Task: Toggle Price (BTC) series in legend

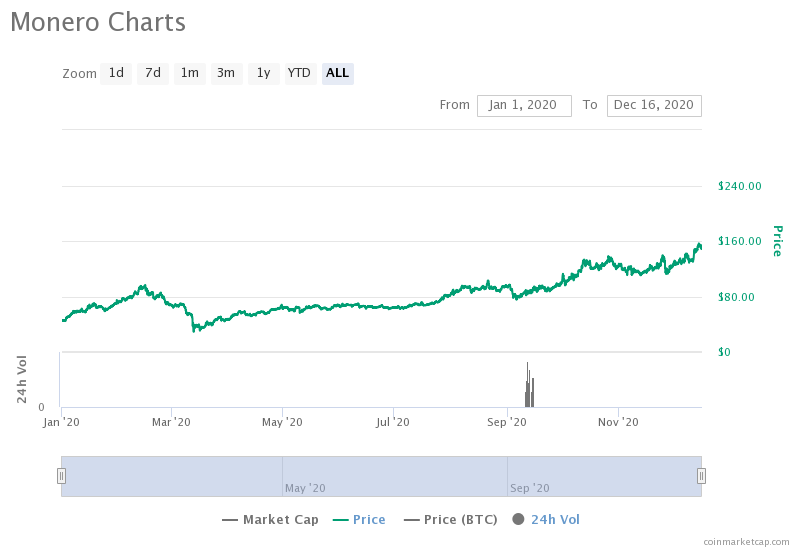Action: point(451,519)
